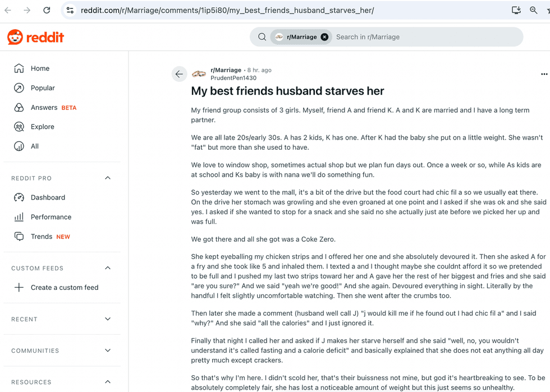
Task: Expand the Communities section
Action: tap(108, 351)
